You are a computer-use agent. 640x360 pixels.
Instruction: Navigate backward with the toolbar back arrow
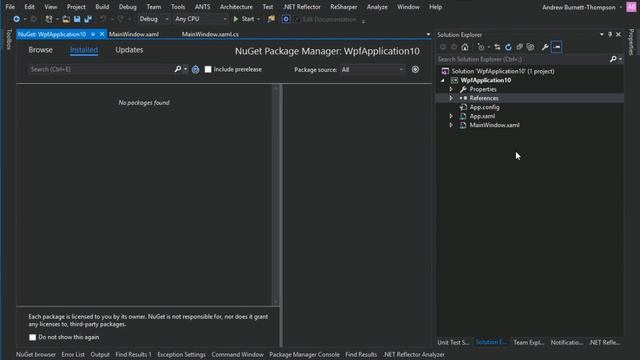[16, 19]
